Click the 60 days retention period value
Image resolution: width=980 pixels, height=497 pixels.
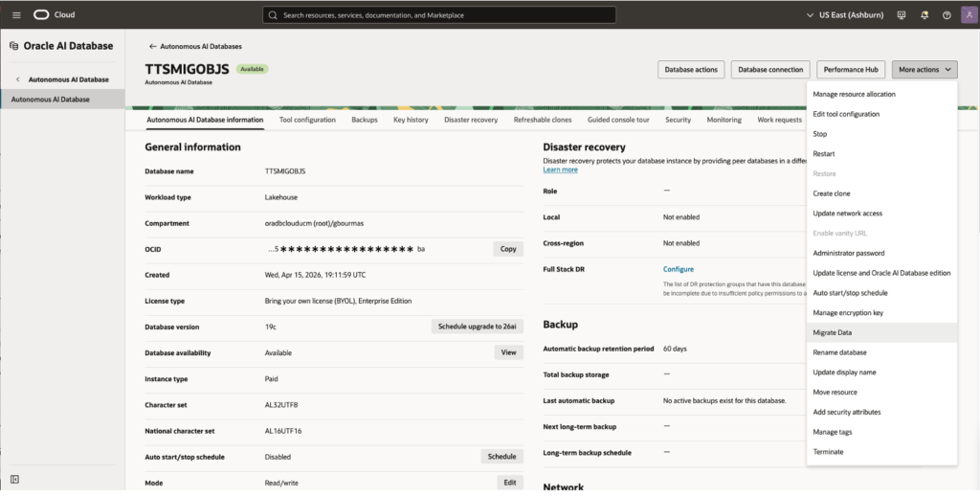pyautogui.click(x=675, y=349)
